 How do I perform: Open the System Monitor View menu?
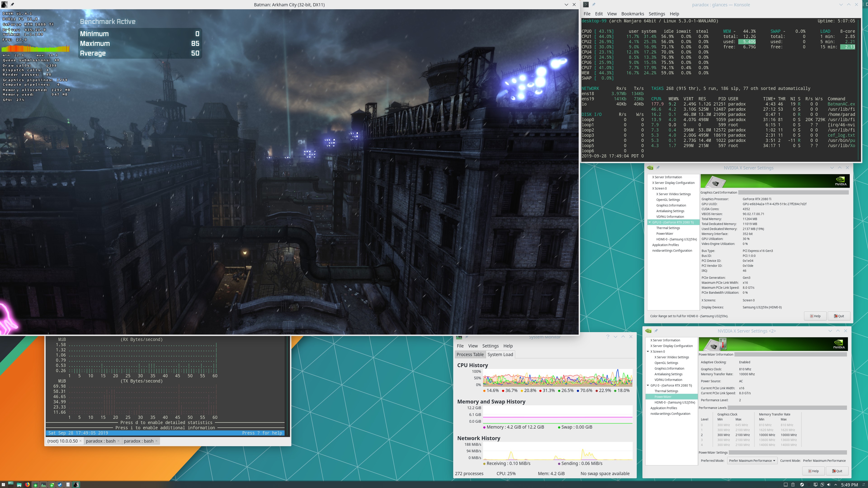point(473,346)
